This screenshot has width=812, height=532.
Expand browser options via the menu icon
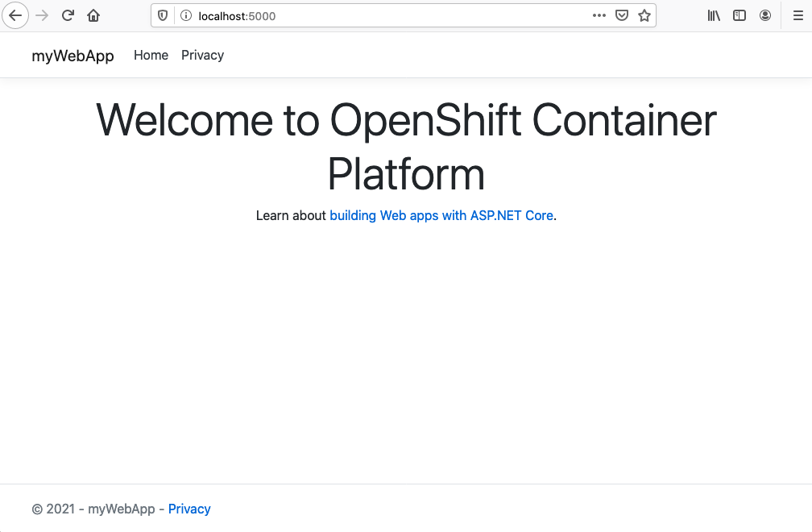coord(798,15)
